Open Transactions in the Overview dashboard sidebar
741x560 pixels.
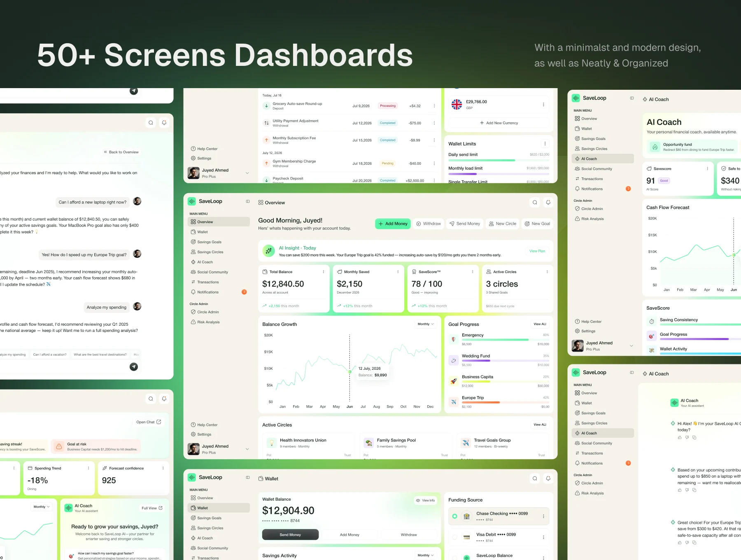[x=219, y=282]
